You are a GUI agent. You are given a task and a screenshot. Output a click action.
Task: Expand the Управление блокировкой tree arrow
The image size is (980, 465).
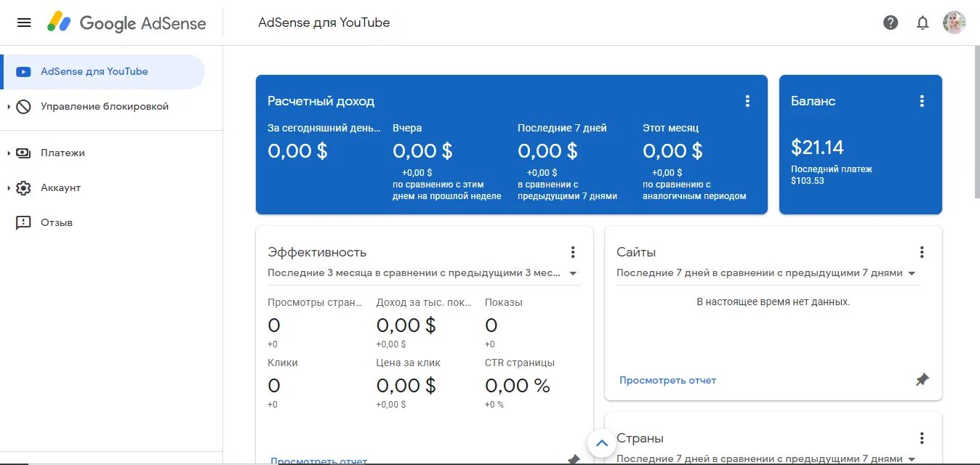point(9,107)
